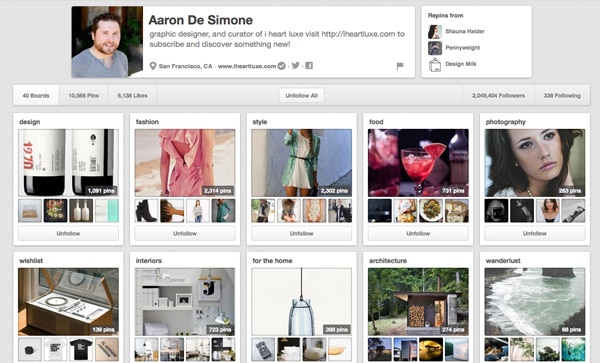
Task: Unfollow the design board
Action: [68, 233]
